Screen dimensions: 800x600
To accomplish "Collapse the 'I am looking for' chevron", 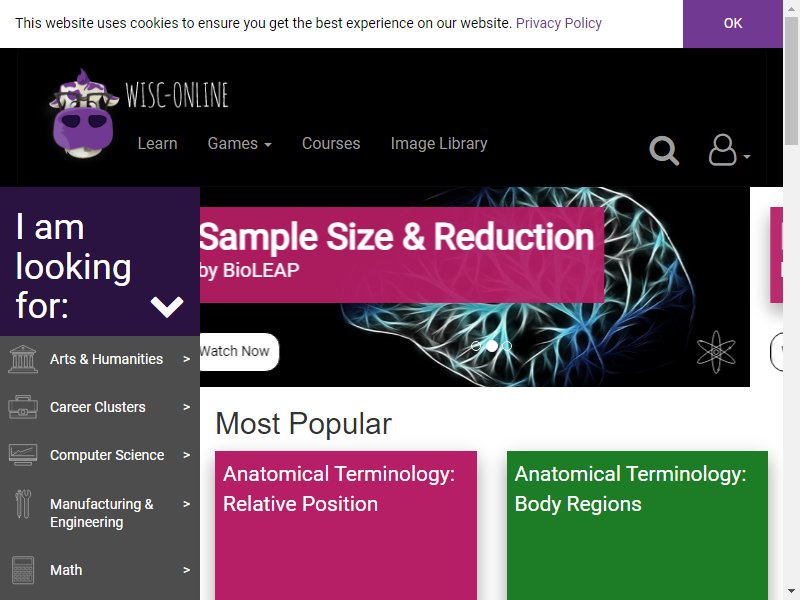I will click(x=167, y=307).
